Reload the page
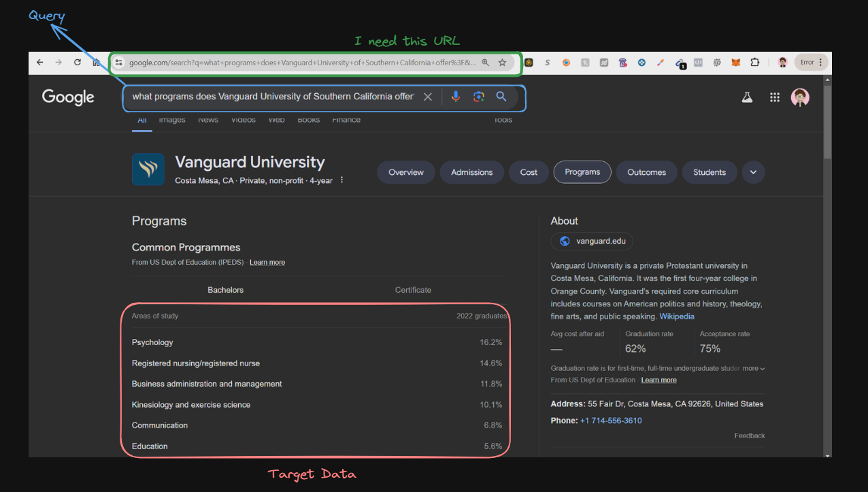This screenshot has height=492, width=868. pos(76,61)
